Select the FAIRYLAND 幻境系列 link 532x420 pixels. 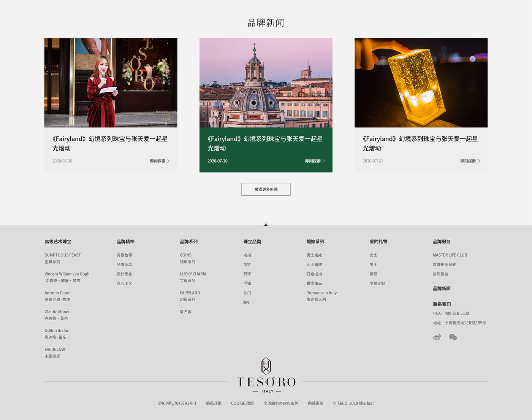pos(190,296)
